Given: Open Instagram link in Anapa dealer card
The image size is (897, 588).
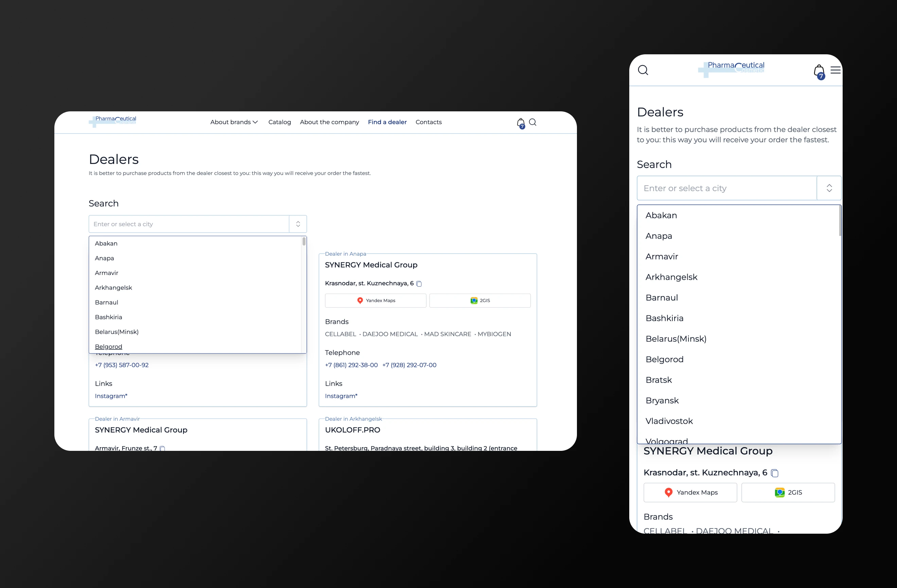Looking at the screenshot, I should point(341,396).
